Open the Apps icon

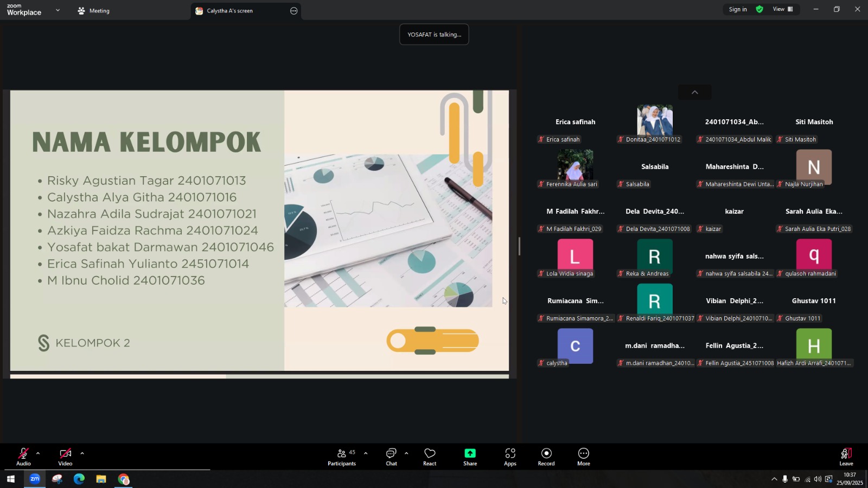pos(510,454)
